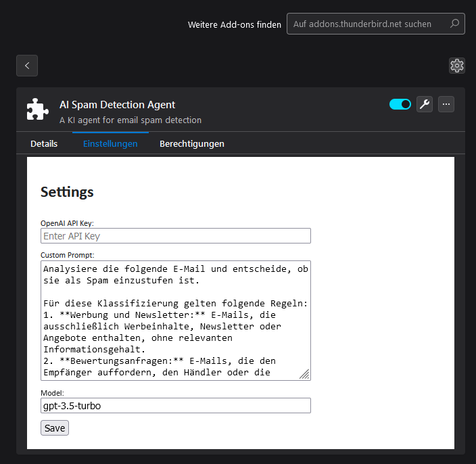Open the three-dot more options menu
Screen dimensions: 476x464
pyautogui.click(x=446, y=104)
